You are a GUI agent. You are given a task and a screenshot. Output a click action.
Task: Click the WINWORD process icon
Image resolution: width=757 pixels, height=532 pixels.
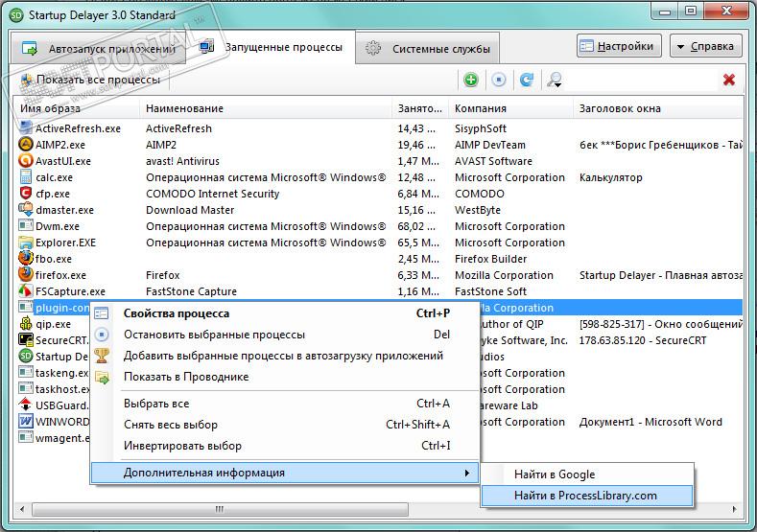click(x=26, y=421)
